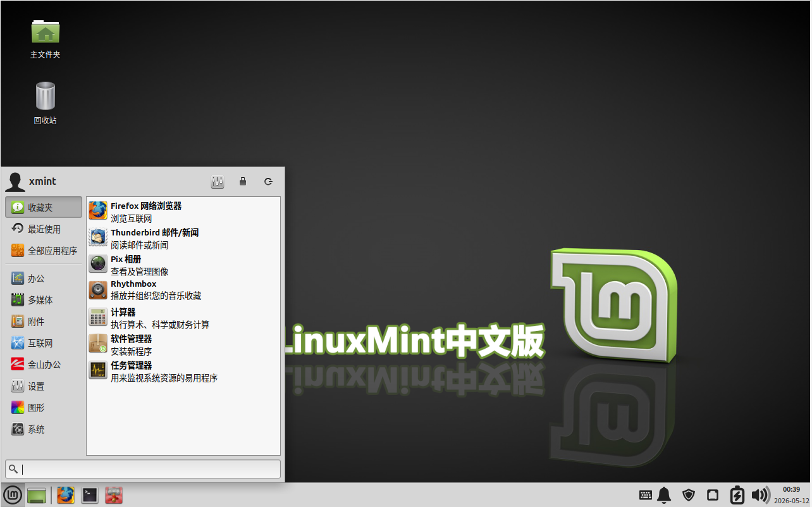Click the Mint menu button on taskbar
Screen dimensions: 812x507
click(12, 495)
